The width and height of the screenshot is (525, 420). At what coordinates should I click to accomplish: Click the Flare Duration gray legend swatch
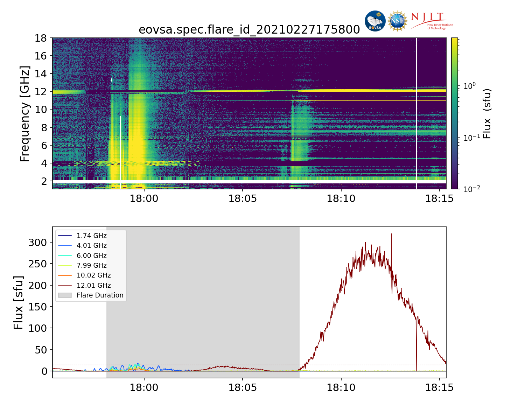(x=65, y=295)
